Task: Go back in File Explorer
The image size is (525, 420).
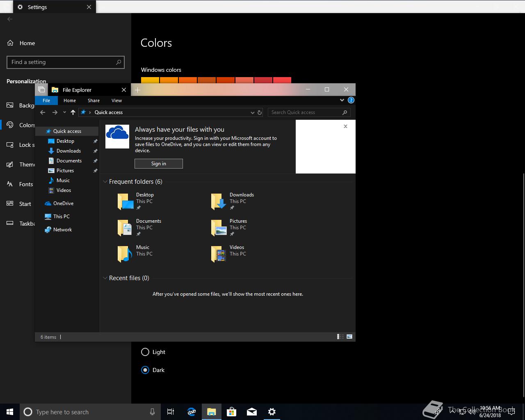Action: 43,112
